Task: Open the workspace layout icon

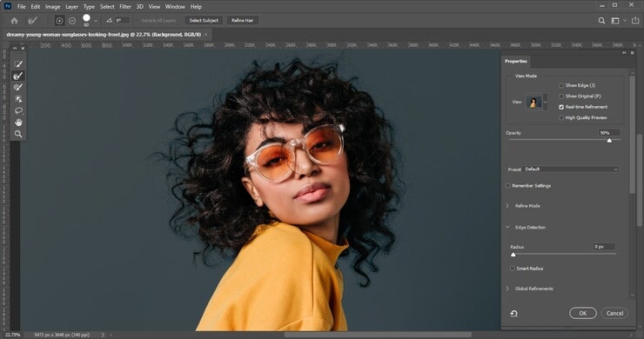Action: coord(614,21)
